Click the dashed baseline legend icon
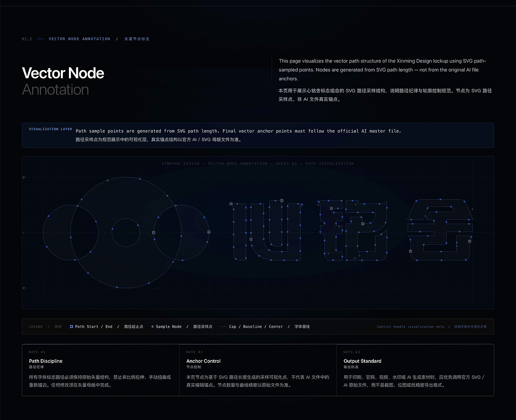This screenshot has height=420, width=516. 223,326
